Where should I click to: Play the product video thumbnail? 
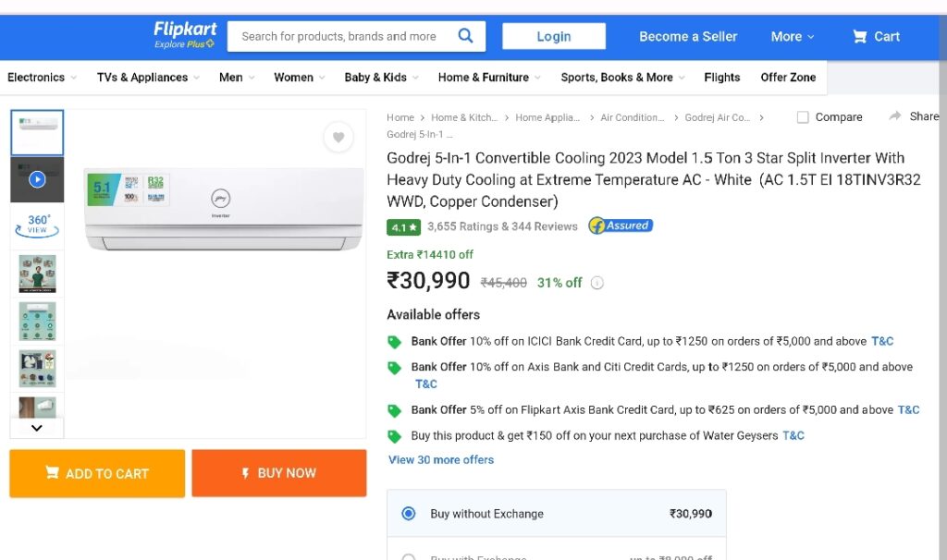tap(37, 179)
